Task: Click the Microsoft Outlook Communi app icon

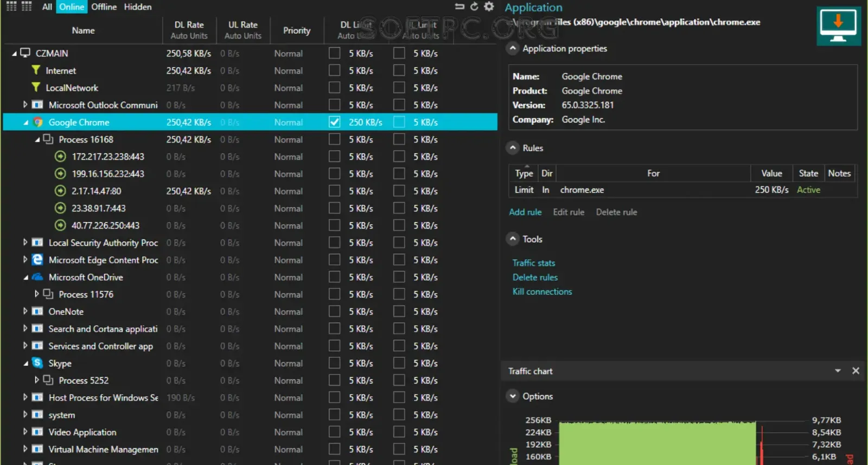Action: pyautogui.click(x=37, y=105)
